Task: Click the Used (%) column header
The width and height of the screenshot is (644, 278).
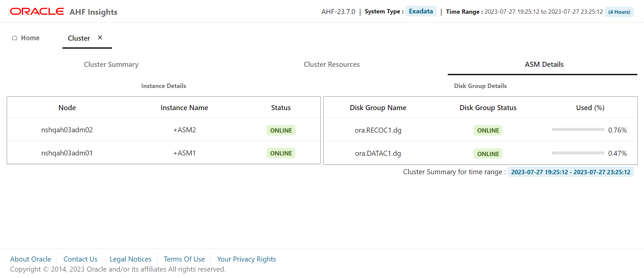Action: (x=590, y=108)
